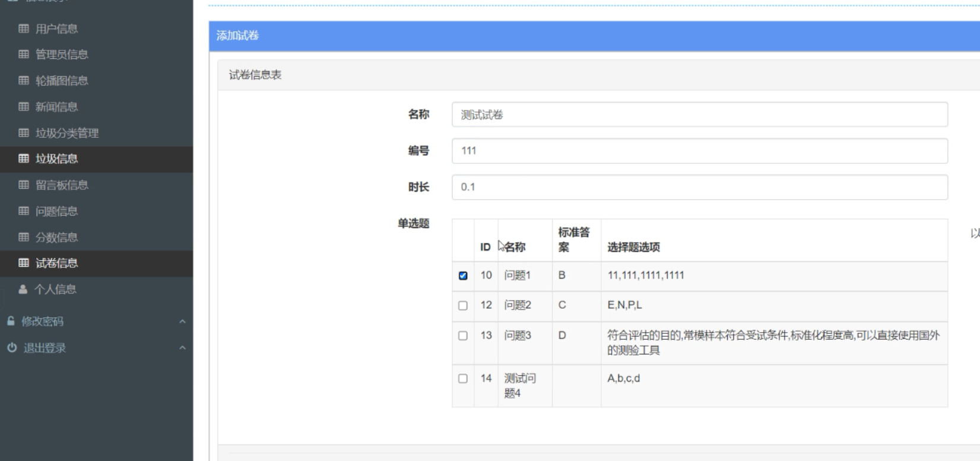Click the table icon beside 分数信息
The height and width of the screenshot is (461, 980).
click(x=24, y=237)
